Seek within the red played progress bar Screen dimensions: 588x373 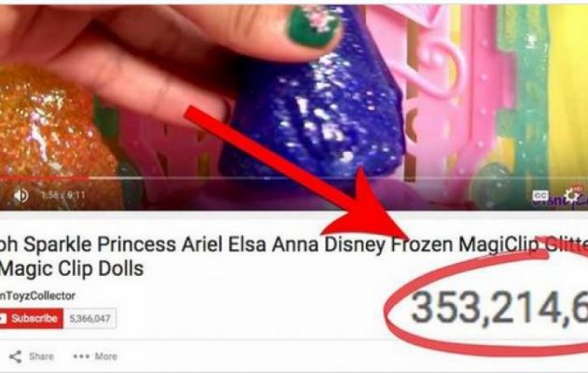(44, 179)
